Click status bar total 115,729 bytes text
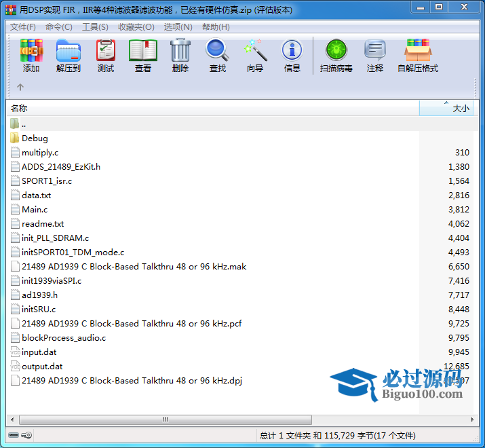 (337, 436)
